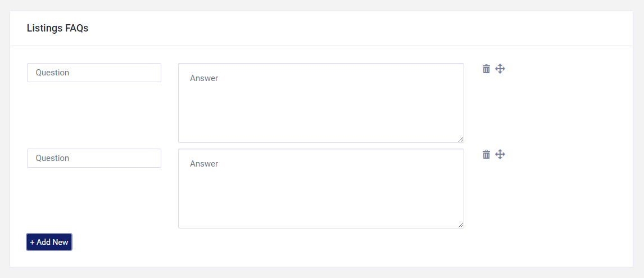The image size is (644, 278).
Task: Click the resize grip of the first Answer box
Action: point(461,140)
